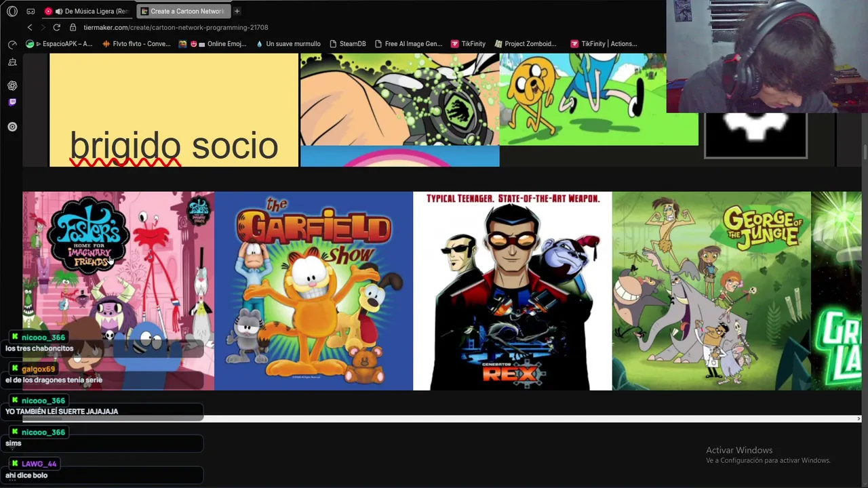This screenshot has height=488, width=868.
Task: Click the tiermaker.com address bar
Action: (x=176, y=27)
